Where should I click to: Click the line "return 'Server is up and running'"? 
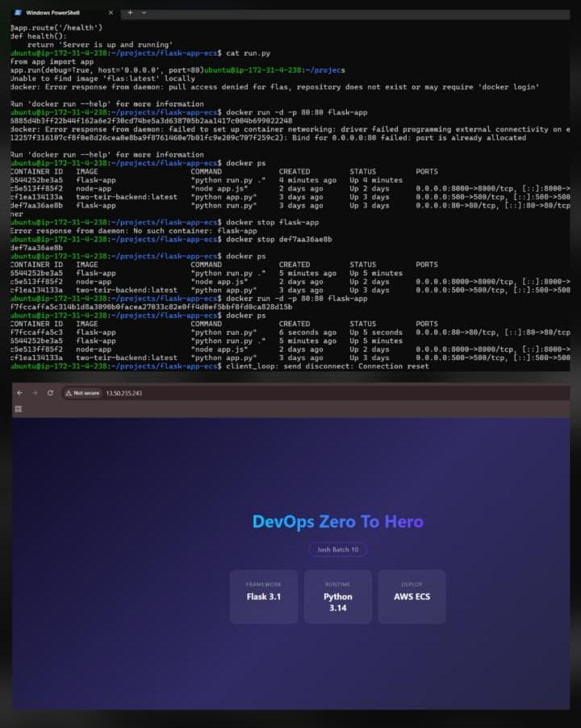coord(100,44)
